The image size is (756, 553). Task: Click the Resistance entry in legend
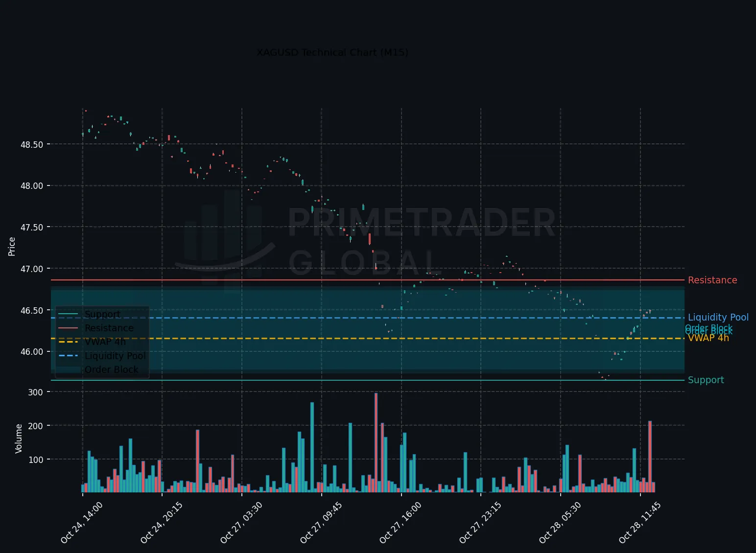coord(109,328)
